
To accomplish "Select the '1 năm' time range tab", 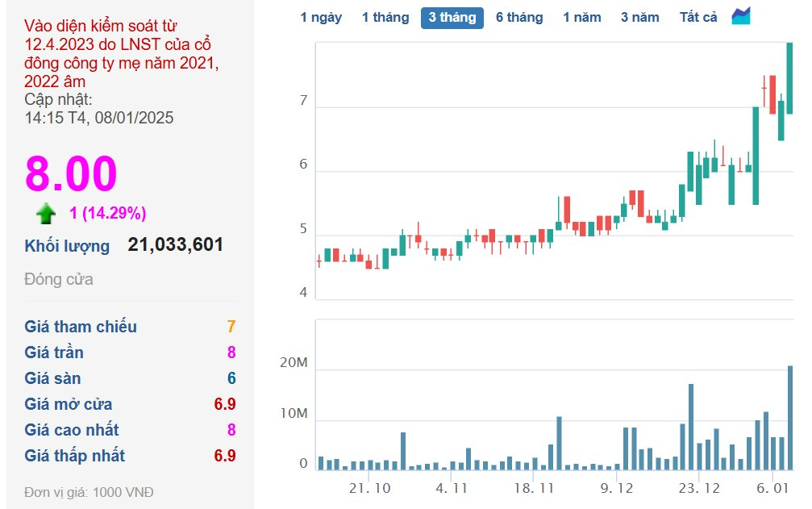I will pyautogui.click(x=582, y=18).
